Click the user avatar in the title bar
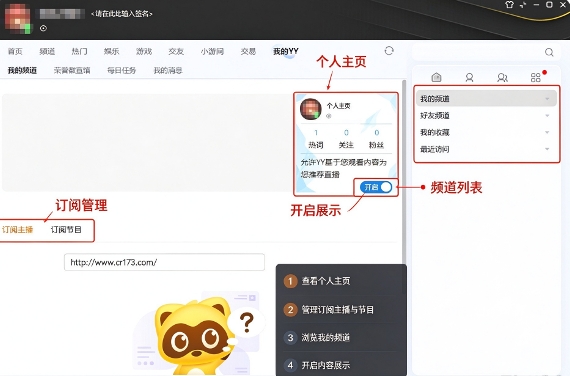 pyautogui.click(x=18, y=19)
